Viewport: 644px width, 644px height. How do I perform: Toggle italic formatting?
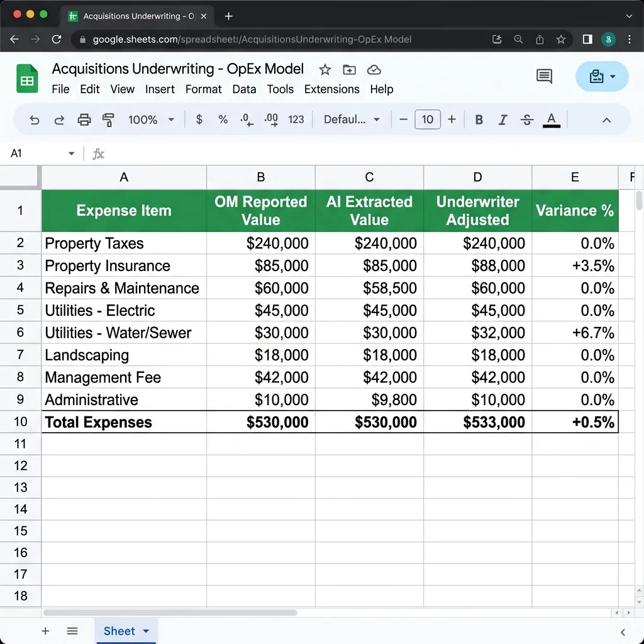pyautogui.click(x=502, y=119)
